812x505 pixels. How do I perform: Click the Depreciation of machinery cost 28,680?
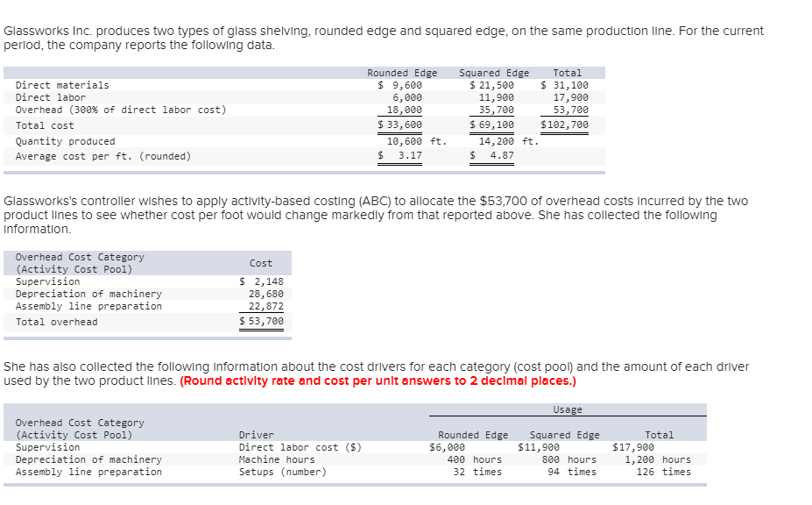coord(266,294)
